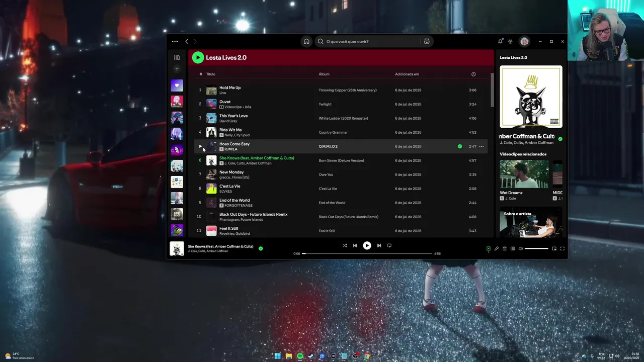Image resolution: width=644 pixels, height=362 pixels.
Task: Play Hoes Come Easy with row play icon
Action: [x=200, y=146]
